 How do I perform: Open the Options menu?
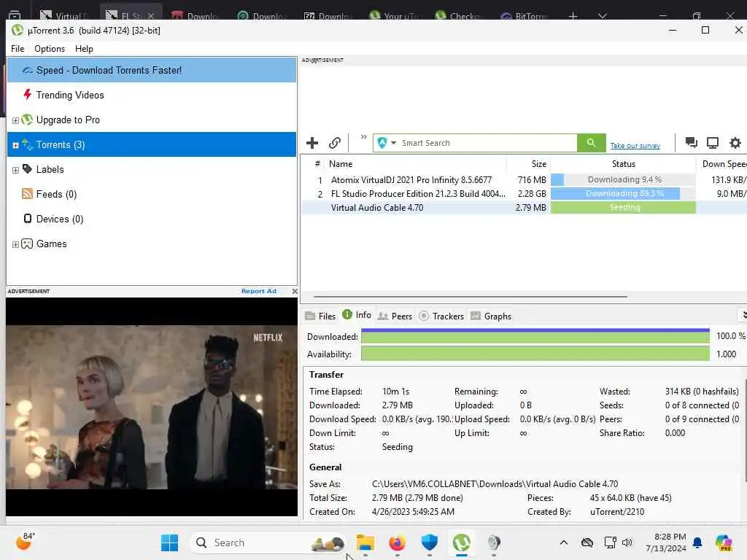coord(50,49)
